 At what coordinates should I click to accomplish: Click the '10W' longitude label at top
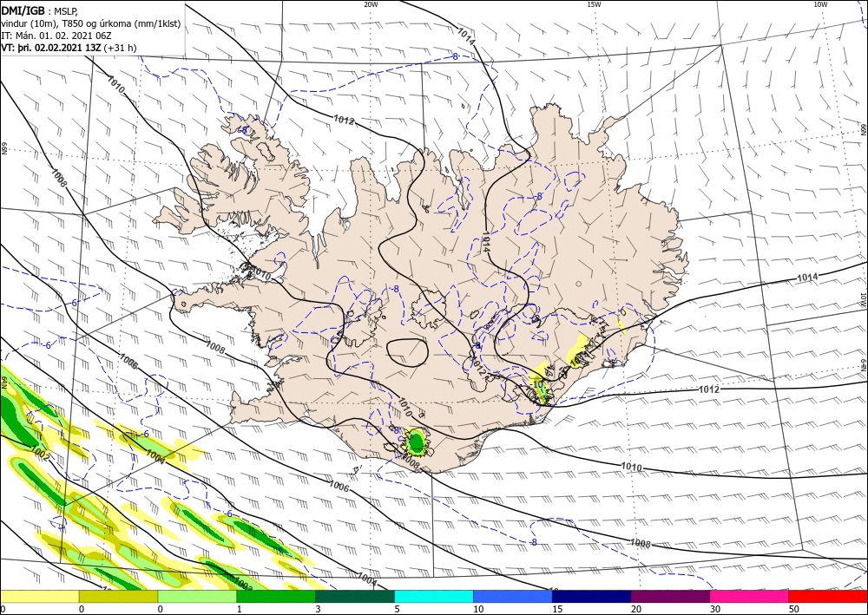pos(821,4)
